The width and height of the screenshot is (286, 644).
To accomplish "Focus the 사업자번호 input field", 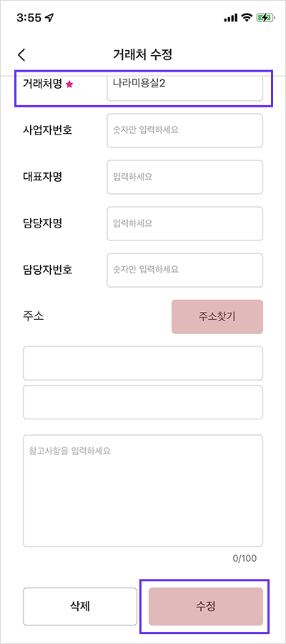I will coord(184,131).
